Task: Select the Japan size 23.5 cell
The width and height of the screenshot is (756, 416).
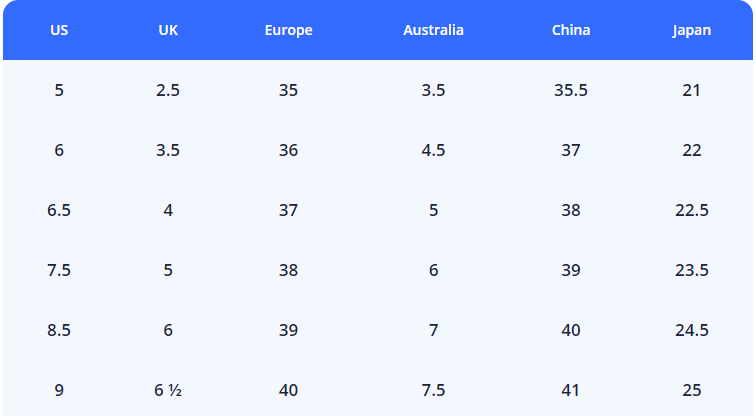Action: point(691,270)
